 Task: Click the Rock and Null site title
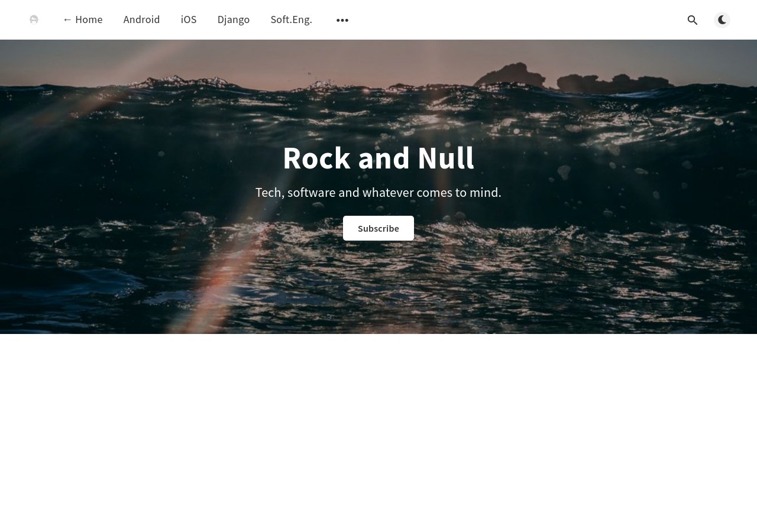pos(378,158)
